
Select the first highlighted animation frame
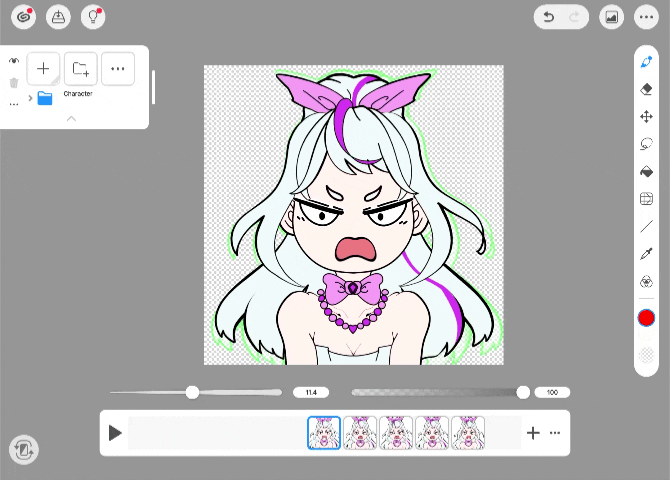pyautogui.click(x=324, y=433)
